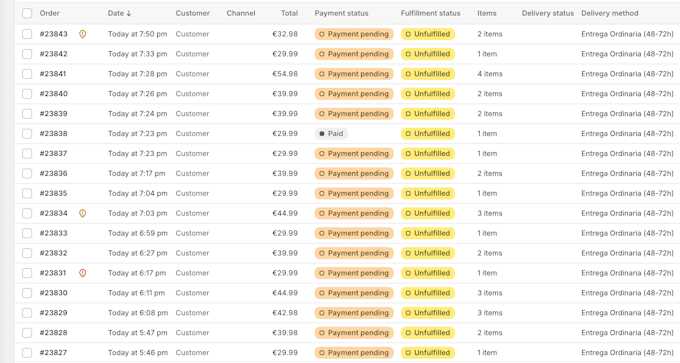Select checkbox for order #23835
The image size is (680, 363).
[x=27, y=193]
